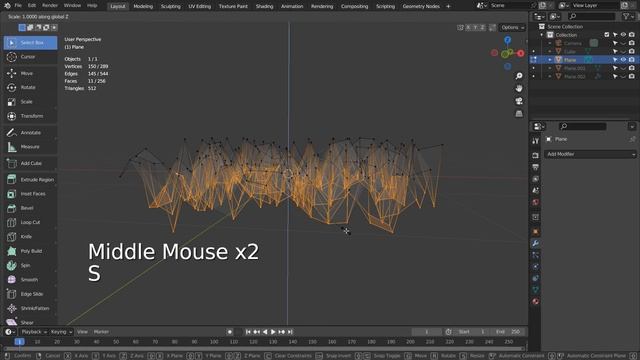The height and width of the screenshot is (360, 640).
Task: Open the Edit menu
Action: (x=32, y=6)
